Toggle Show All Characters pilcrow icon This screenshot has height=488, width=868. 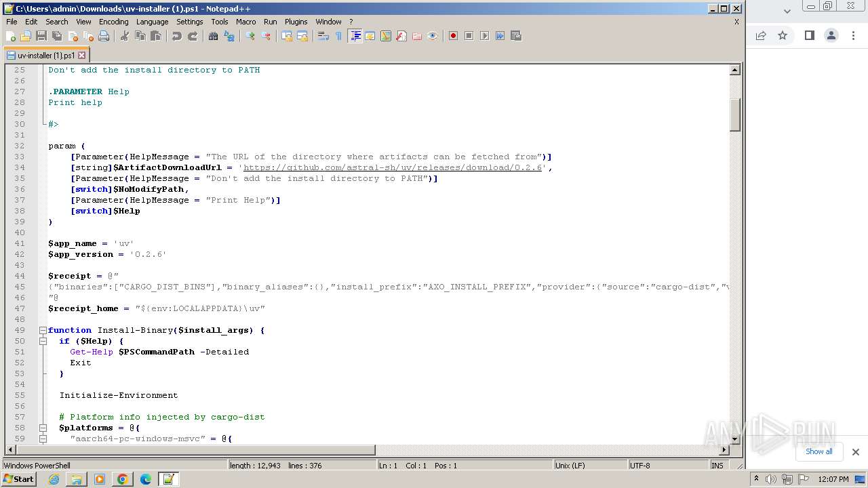[x=339, y=36]
